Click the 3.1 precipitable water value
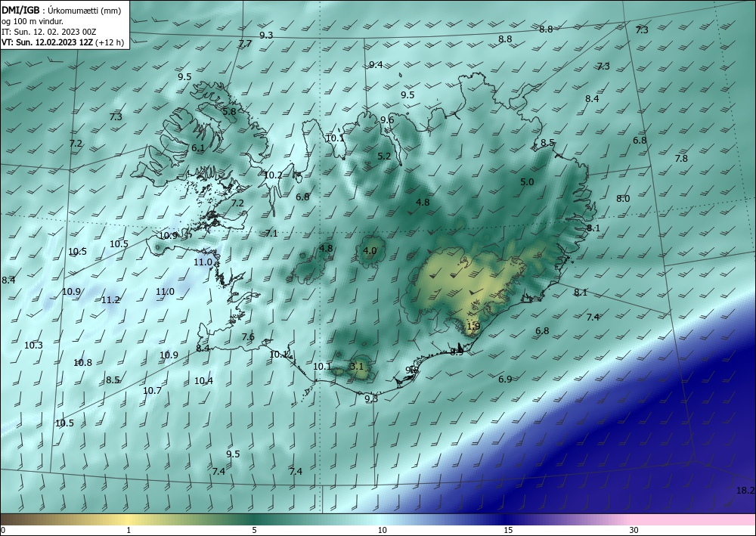Viewport: 756px width, 536px height. [x=356, y=367]
